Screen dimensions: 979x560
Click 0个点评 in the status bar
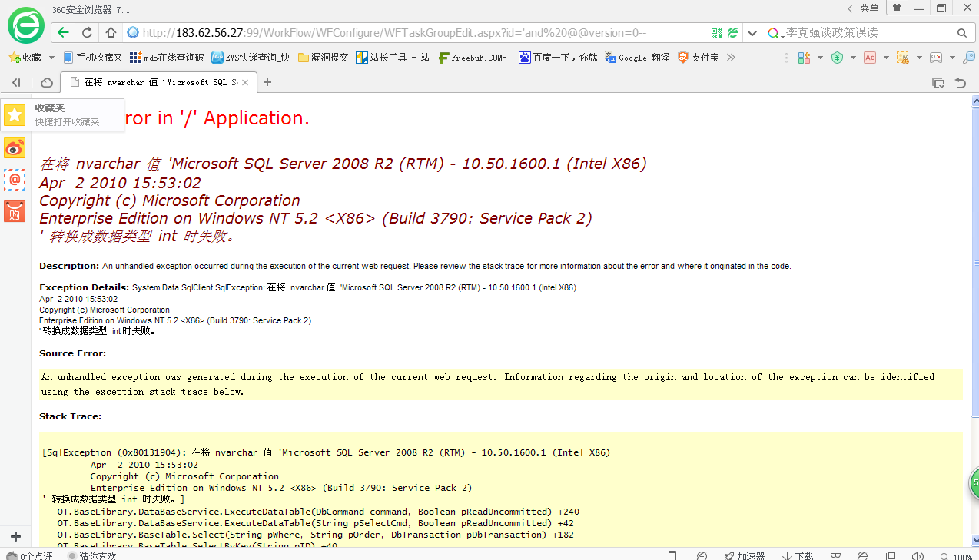pyautogui.click(x=30, y=556)
